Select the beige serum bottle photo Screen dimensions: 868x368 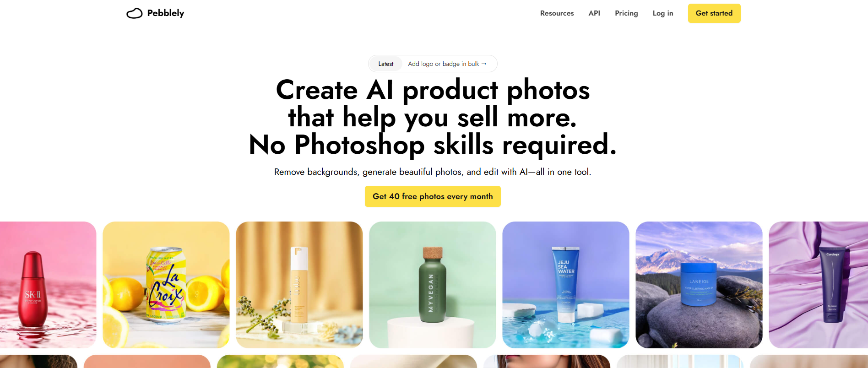(299, 285)
